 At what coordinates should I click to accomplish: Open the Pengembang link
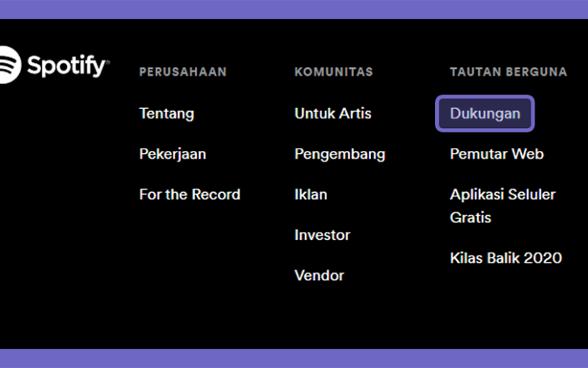click(340, 155)
